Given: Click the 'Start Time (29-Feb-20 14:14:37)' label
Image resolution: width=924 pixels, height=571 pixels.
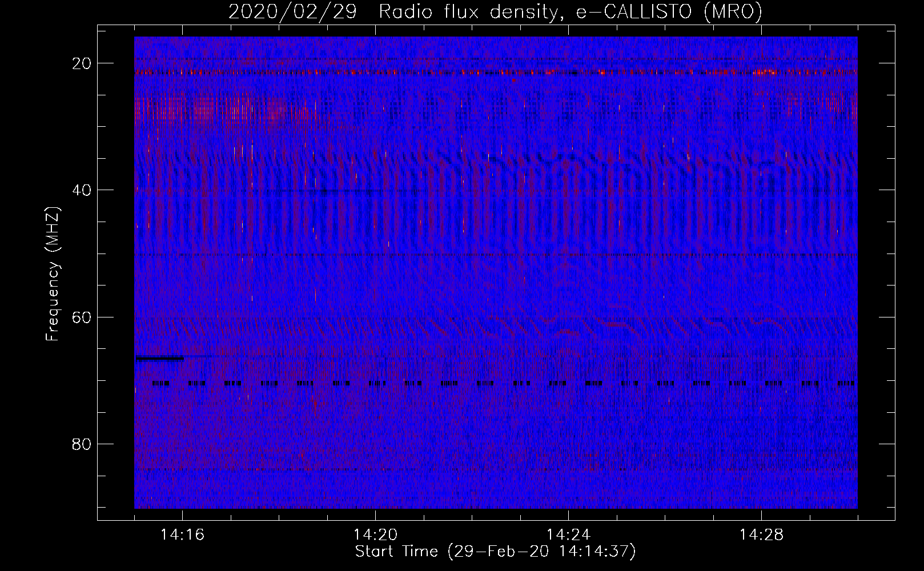Looking at the screenshot, I should (495, 552).
